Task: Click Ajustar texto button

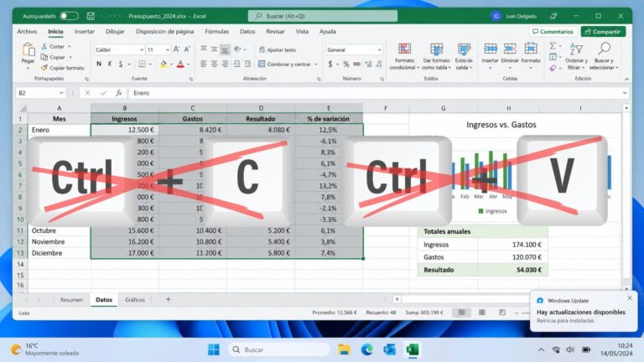Action: click(x=278, y=49)
